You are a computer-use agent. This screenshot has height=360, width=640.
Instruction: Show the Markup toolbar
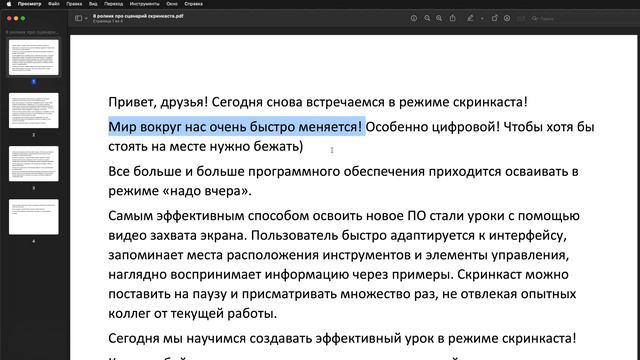point(507,18)
